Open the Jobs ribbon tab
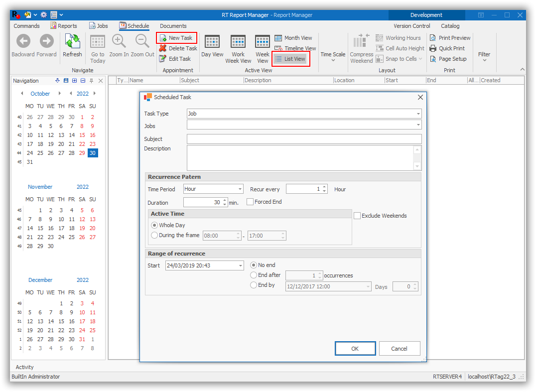 pyautogui.click(x=98, y=26)
